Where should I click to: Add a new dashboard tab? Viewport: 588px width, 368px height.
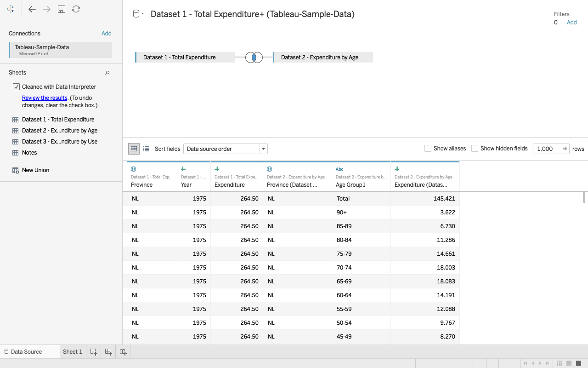point(108,351)
